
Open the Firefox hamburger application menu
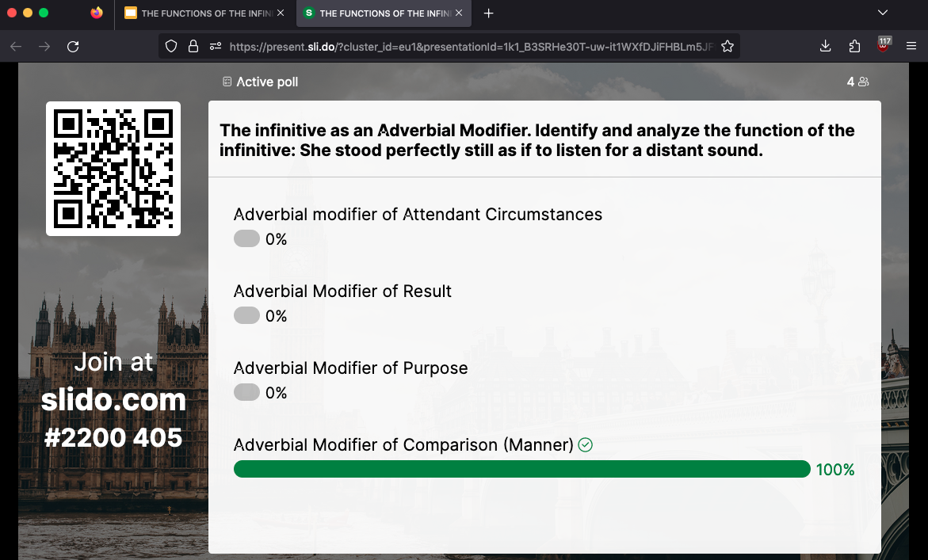[911, 47]
